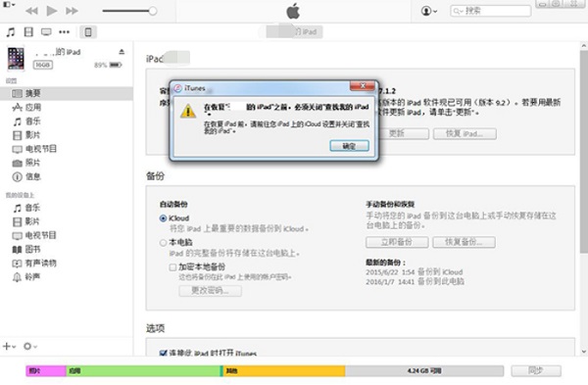588x385 pixels.
Task: Click the iPad tab label at top center
Action: coord(294,32)
